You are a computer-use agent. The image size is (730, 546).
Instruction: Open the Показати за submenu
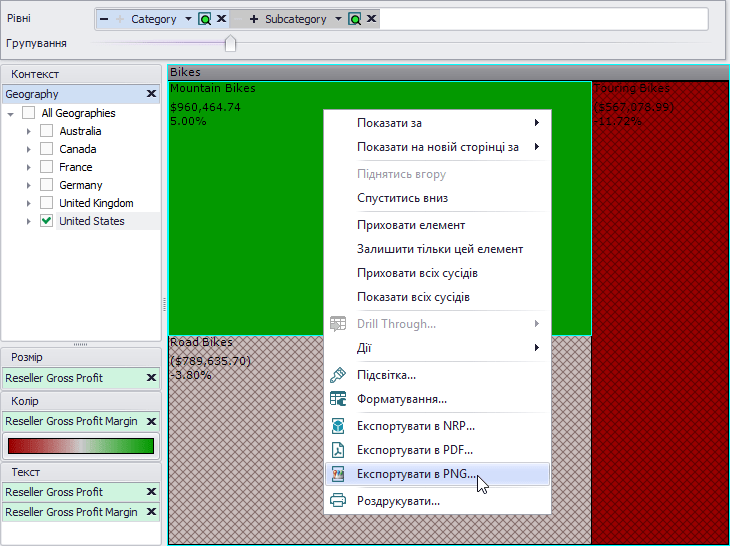click(x=438, y=123)
